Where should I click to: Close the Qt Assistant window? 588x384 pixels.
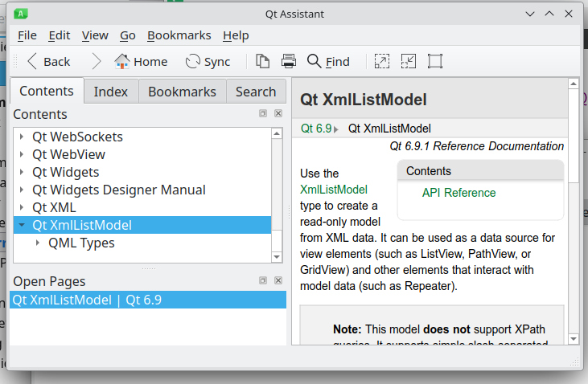coord(569,14)
